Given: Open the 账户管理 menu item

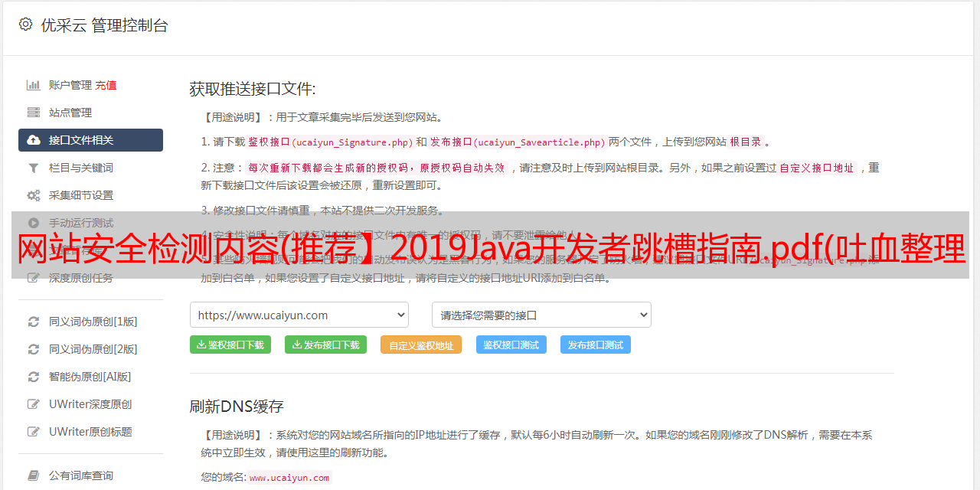Looking at the screenshot, I should pos(70,85).
